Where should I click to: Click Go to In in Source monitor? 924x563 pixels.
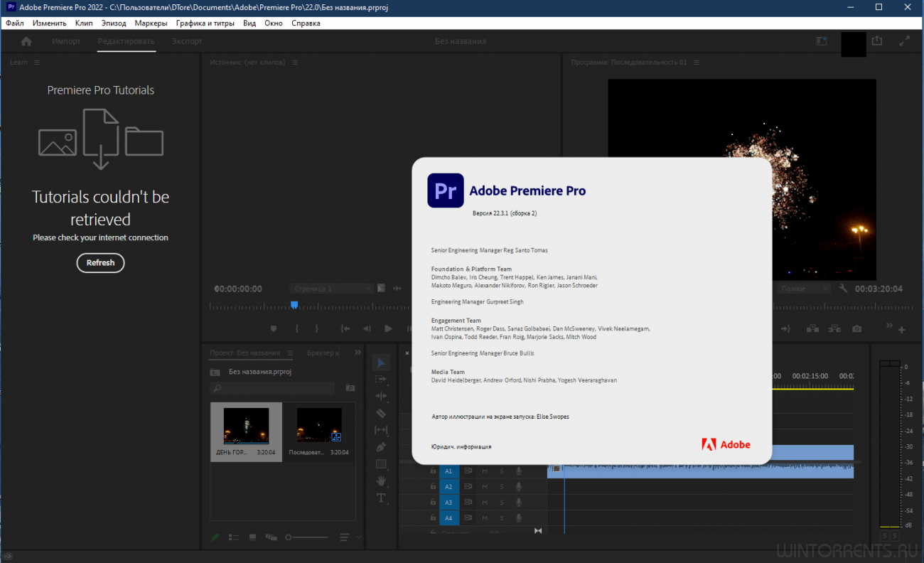pos(345,328)
